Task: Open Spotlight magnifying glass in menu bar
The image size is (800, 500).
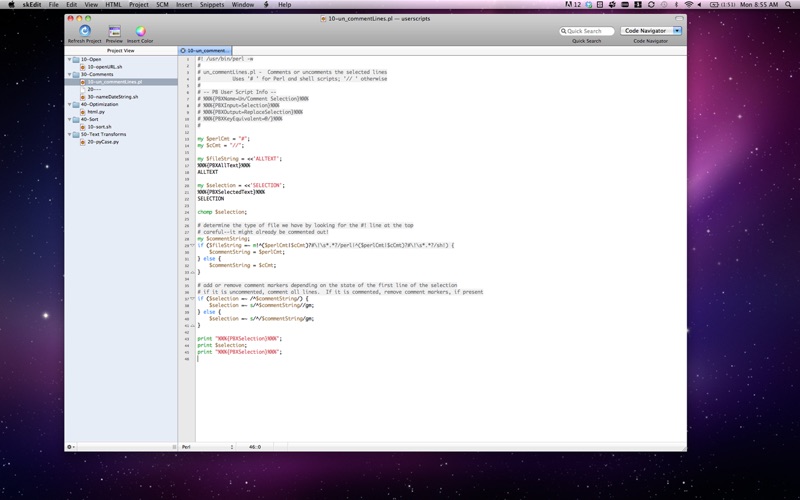Action: point(789,5)
